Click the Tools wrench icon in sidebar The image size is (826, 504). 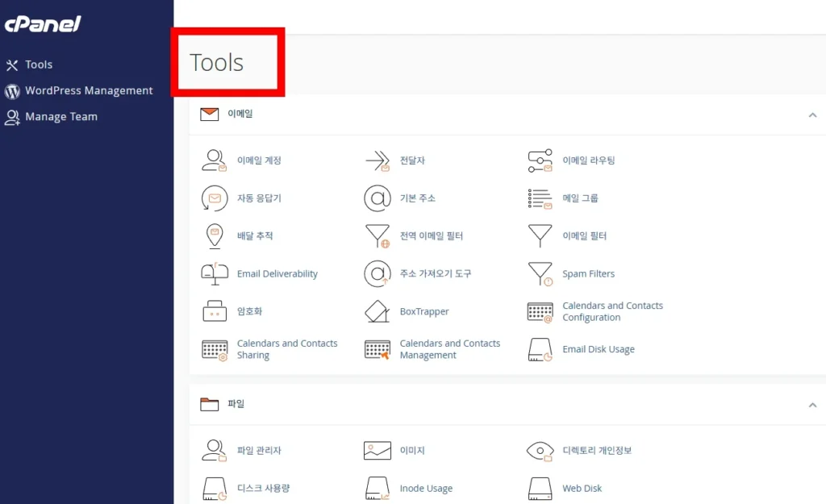coord(12,65)
